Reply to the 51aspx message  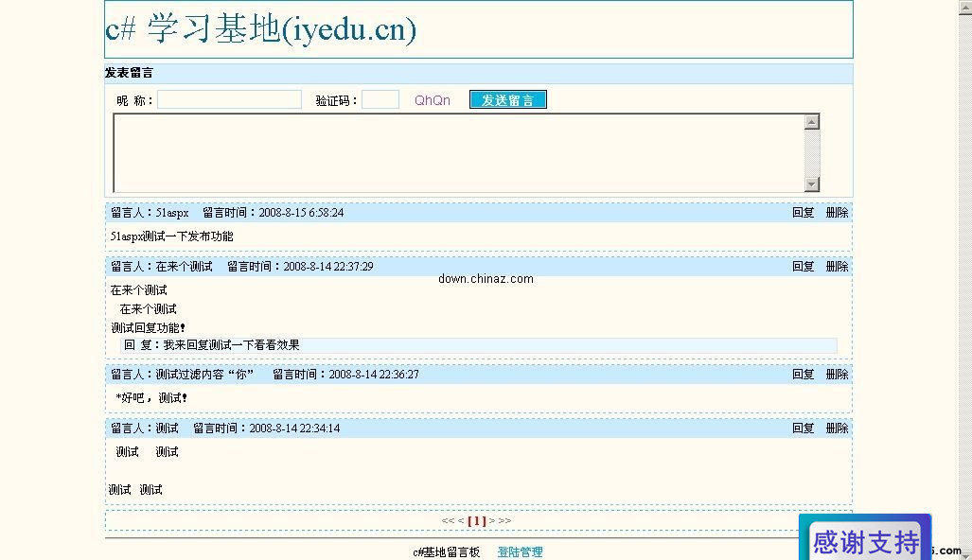(x=803, y=213)
